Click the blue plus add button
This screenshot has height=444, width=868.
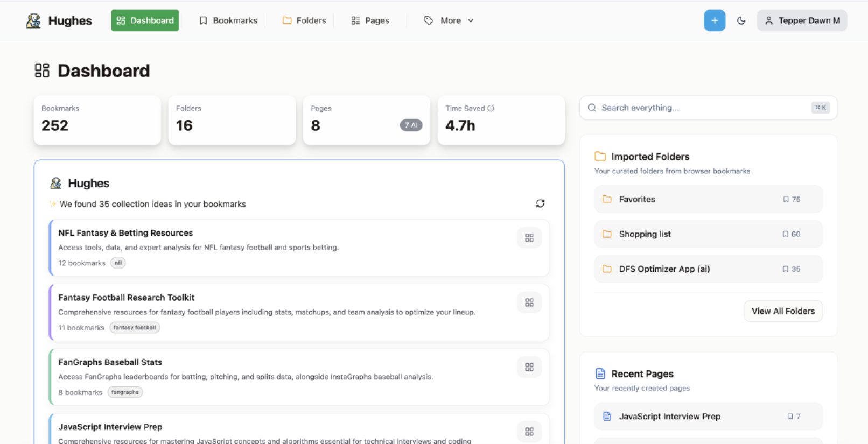click(715, 20)
